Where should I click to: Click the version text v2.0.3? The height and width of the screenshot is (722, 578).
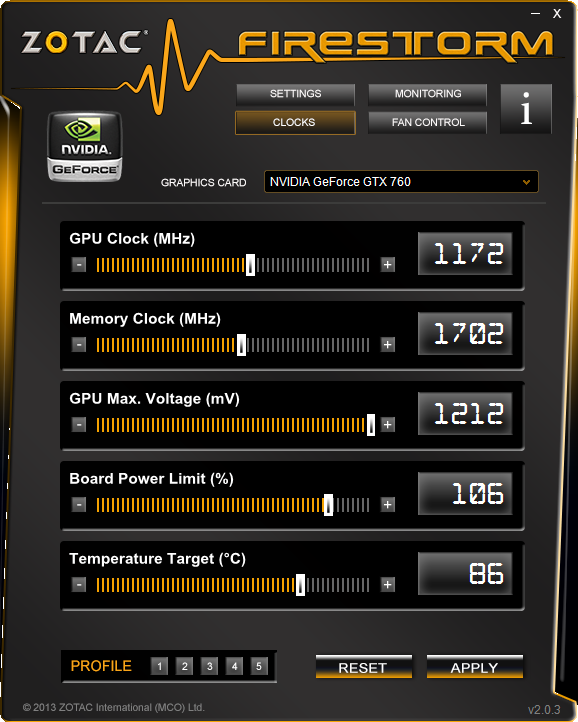pyautogui.click(x=544, y=710)
